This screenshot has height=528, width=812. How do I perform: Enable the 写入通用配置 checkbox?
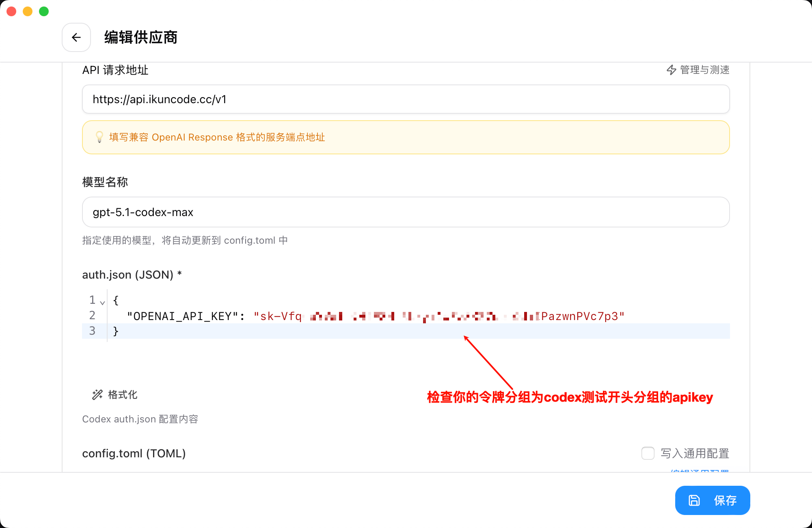tap(648, 453)
